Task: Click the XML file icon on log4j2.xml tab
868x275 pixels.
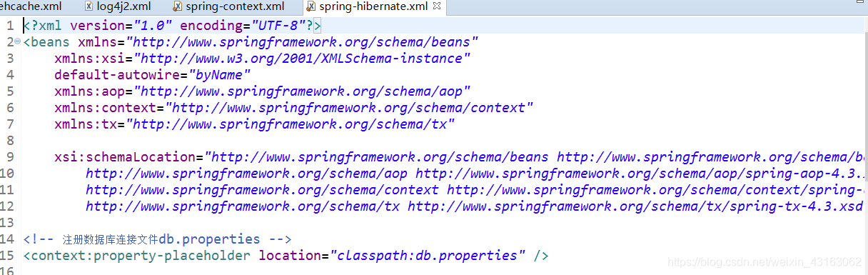Action: tap(89, 6)
